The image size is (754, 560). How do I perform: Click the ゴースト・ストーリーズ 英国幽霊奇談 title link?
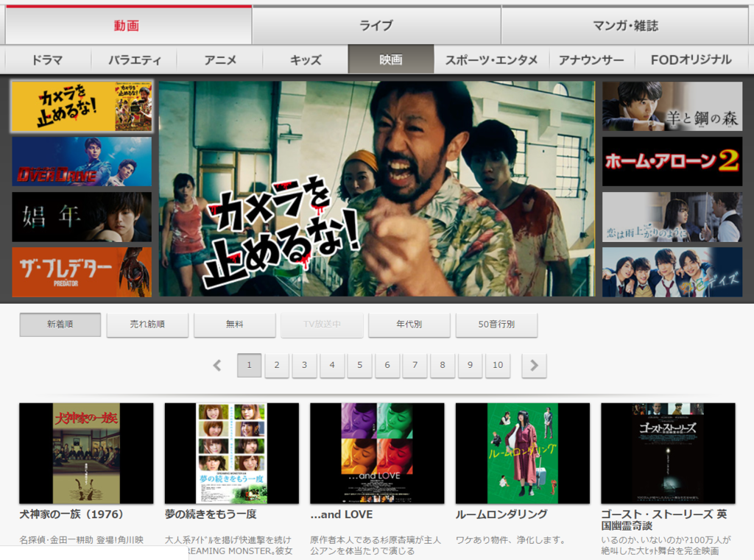point(664,520)
